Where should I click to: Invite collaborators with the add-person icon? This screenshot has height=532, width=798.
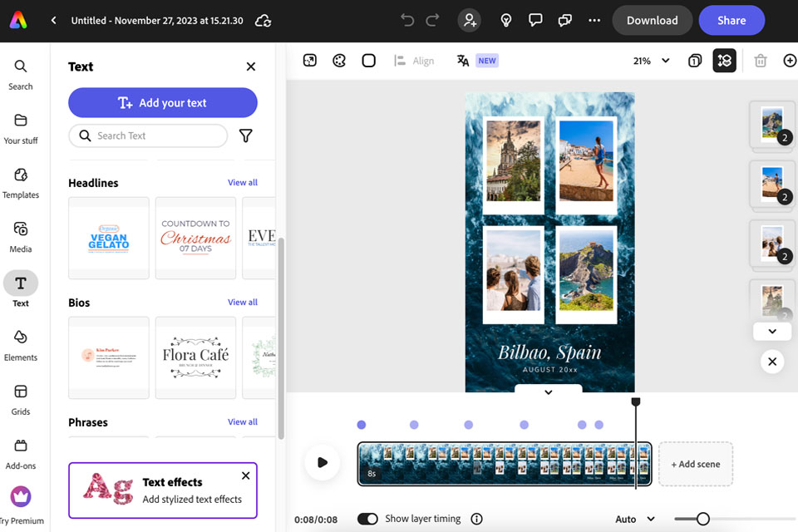pos(469,20)
